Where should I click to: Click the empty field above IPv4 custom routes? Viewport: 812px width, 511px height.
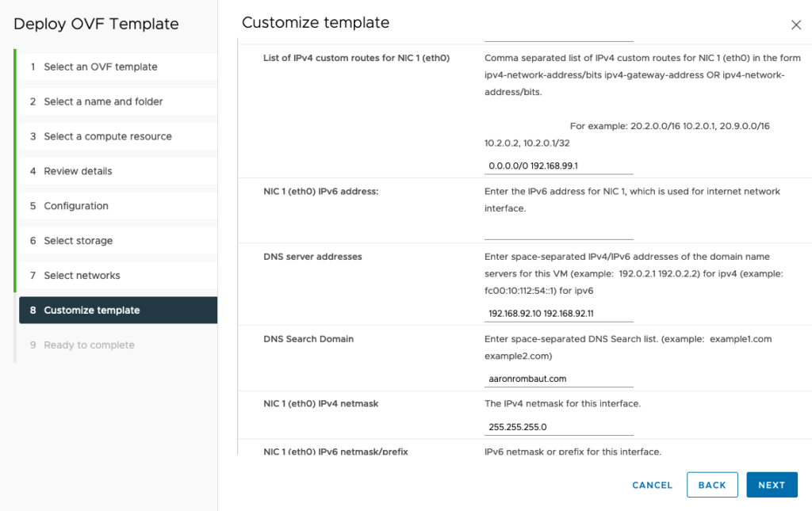[558, 35]
